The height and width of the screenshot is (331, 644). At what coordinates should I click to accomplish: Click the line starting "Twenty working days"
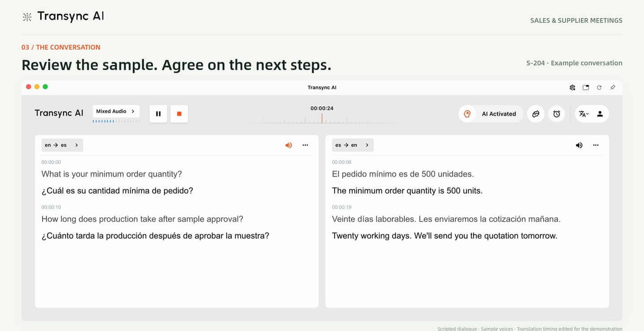point(445,236)
